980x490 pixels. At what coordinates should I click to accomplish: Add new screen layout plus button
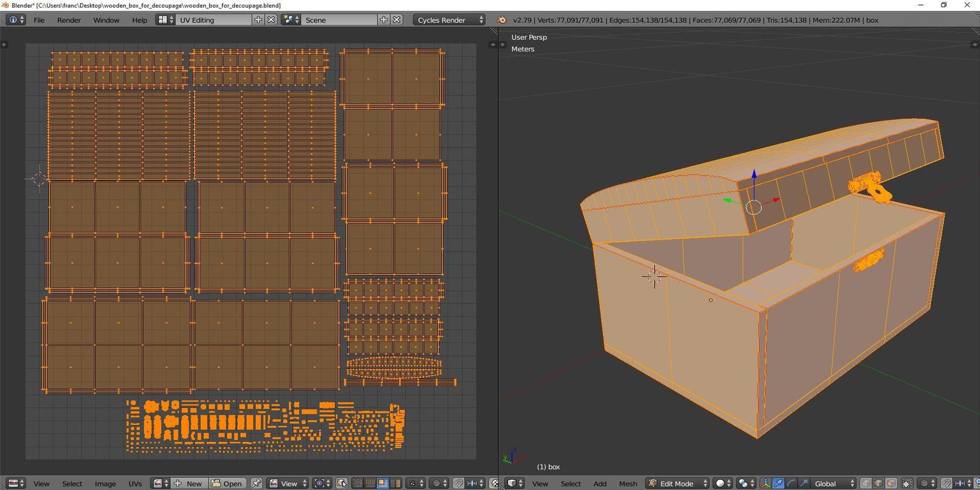click(x=258, y=20)
